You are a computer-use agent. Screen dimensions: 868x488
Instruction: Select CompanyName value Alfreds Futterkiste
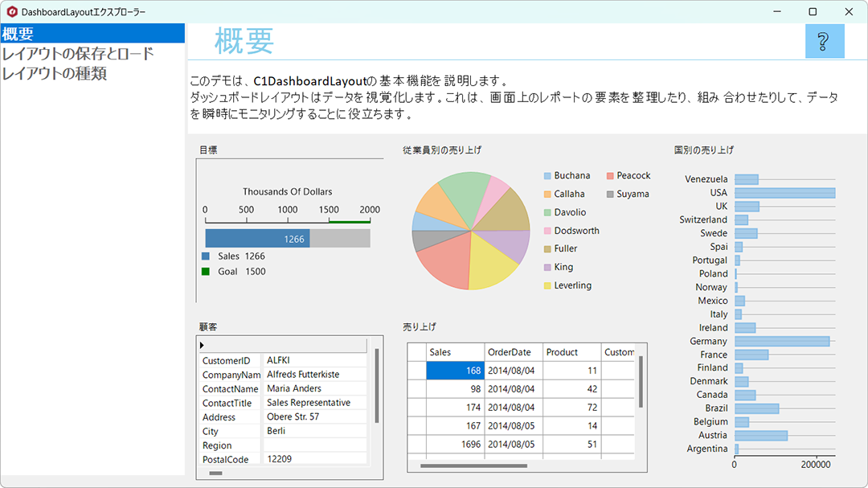coord(315,375)
